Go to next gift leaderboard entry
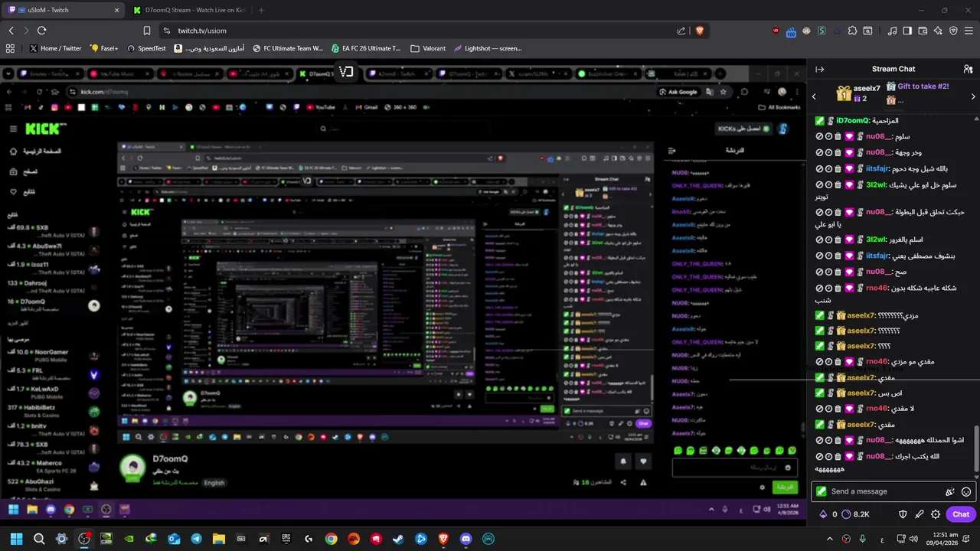The width and height of the screenshot is (980, 551). pyautogui.click(x=973, y=96)
